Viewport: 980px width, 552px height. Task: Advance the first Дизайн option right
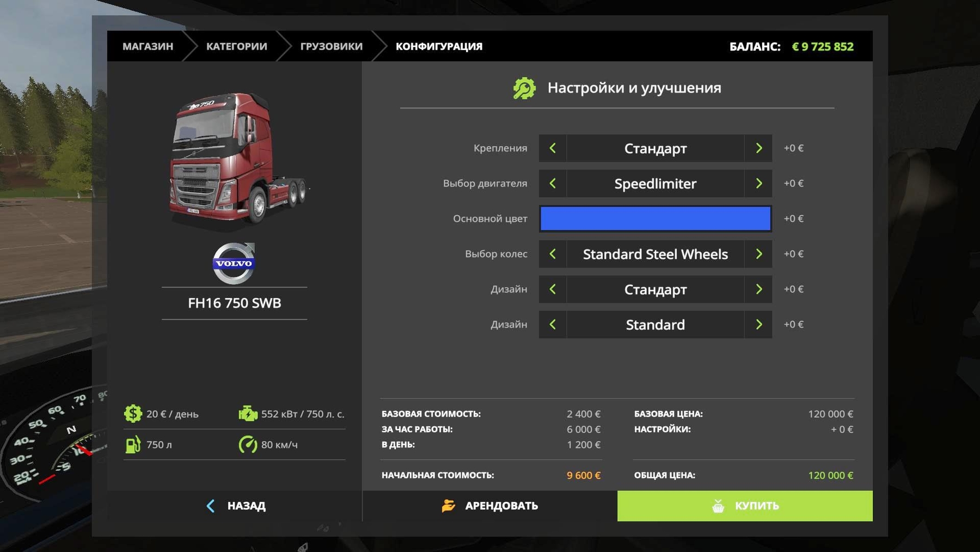pyautogui.click(x=758, y=289)
